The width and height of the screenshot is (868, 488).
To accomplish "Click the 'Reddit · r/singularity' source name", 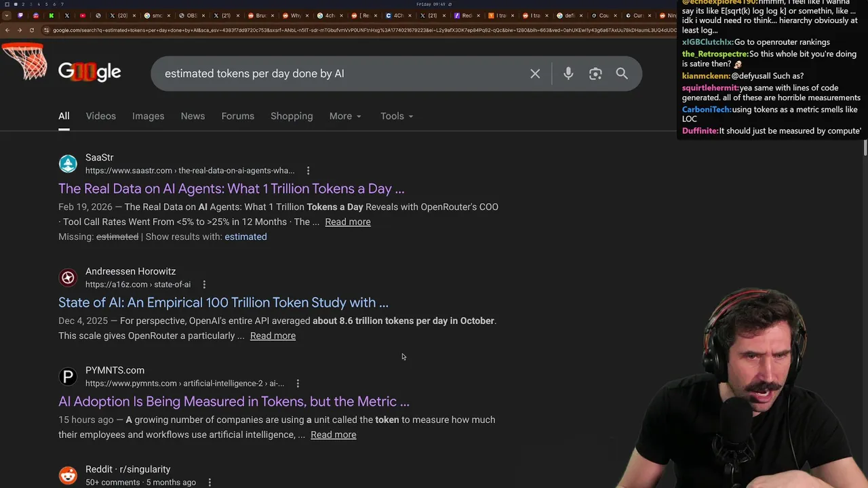I will coord(127,469).
